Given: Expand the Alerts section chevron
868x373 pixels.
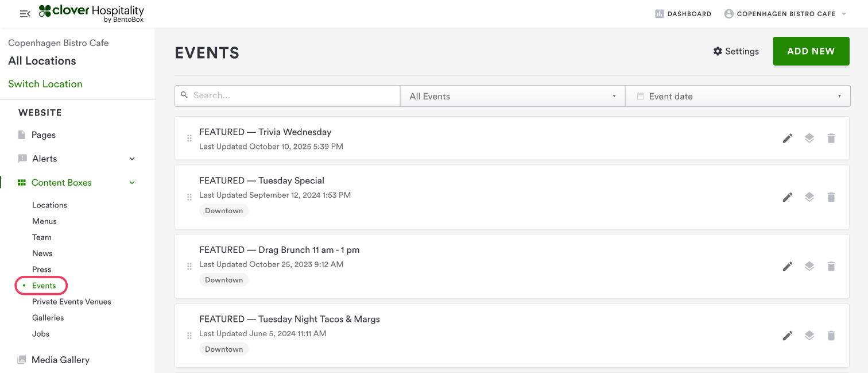Looking at the screenshot, I should coord(132,159).
